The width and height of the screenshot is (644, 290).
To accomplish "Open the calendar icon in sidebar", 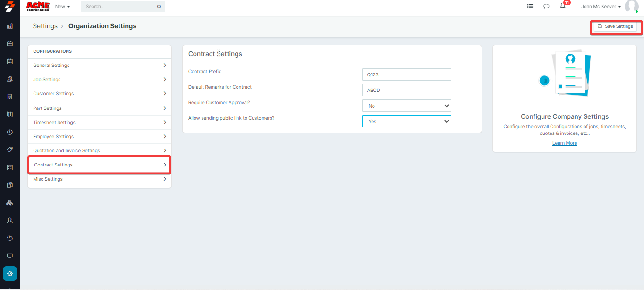I will point(10,61).
